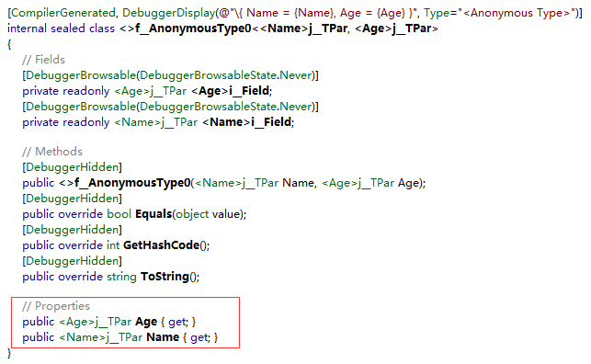Open the Age property
This screenshot has height=364, width=591.
(x=146, y=322)
